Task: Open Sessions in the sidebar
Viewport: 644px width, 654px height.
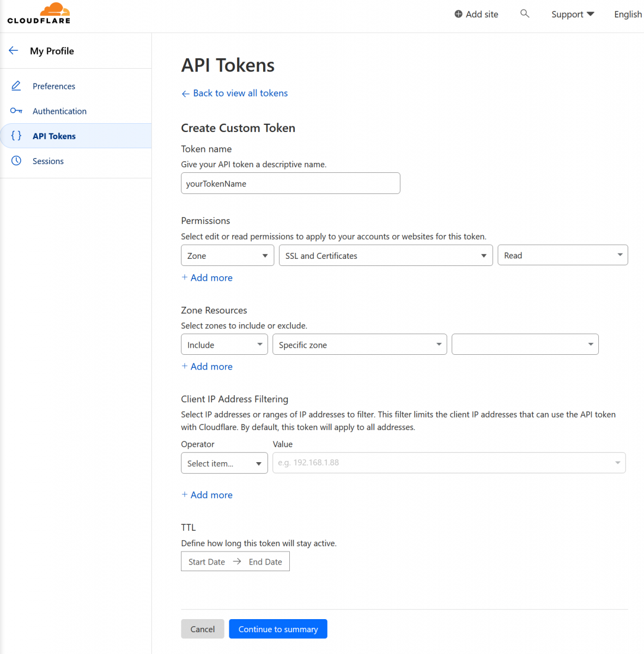Action: [x=48, y=161]
